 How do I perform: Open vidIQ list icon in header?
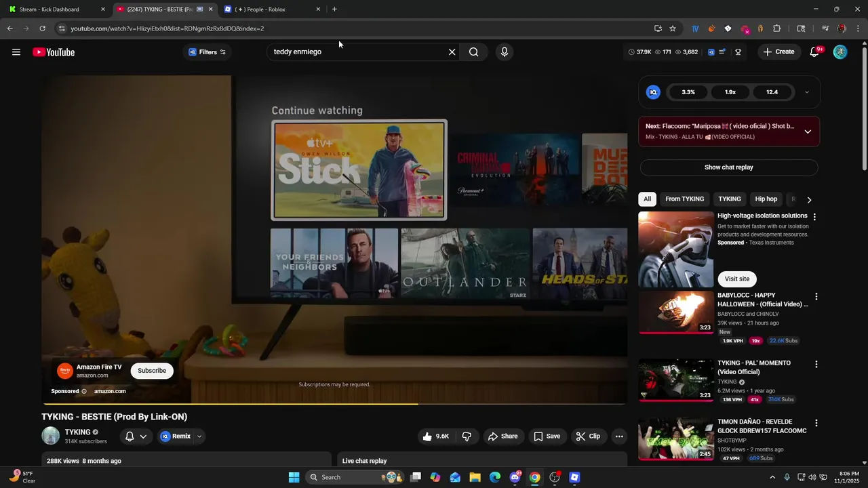click(722, 52)
